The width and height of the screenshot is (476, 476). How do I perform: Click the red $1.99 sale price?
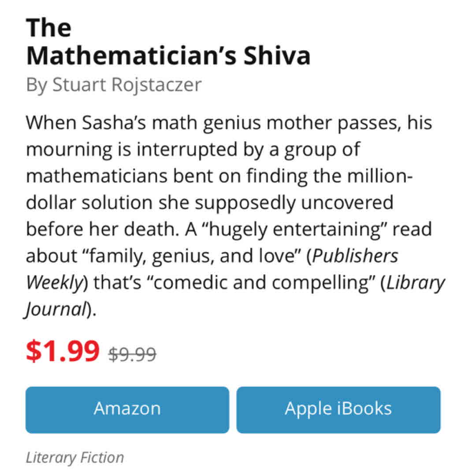(x=63, y=350)
